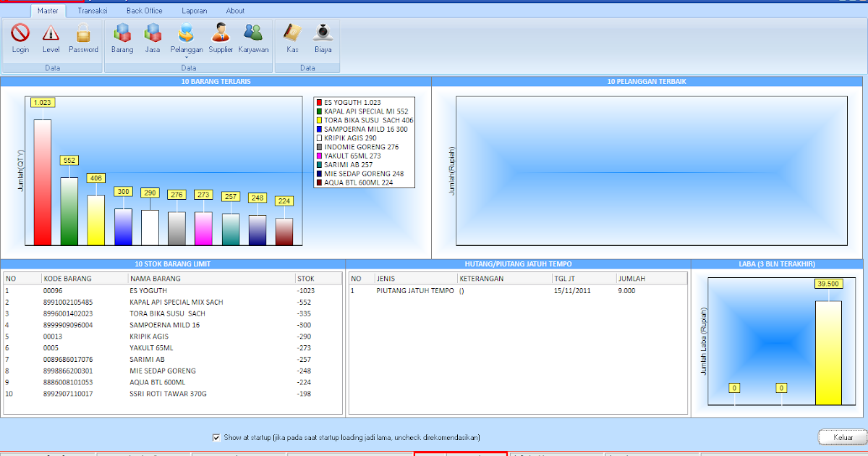The width and height of the screenshot is (868, 456).
Task: Select the KAPAL API SPECIAL MIX SACH row
Action: tap(172, 302)
